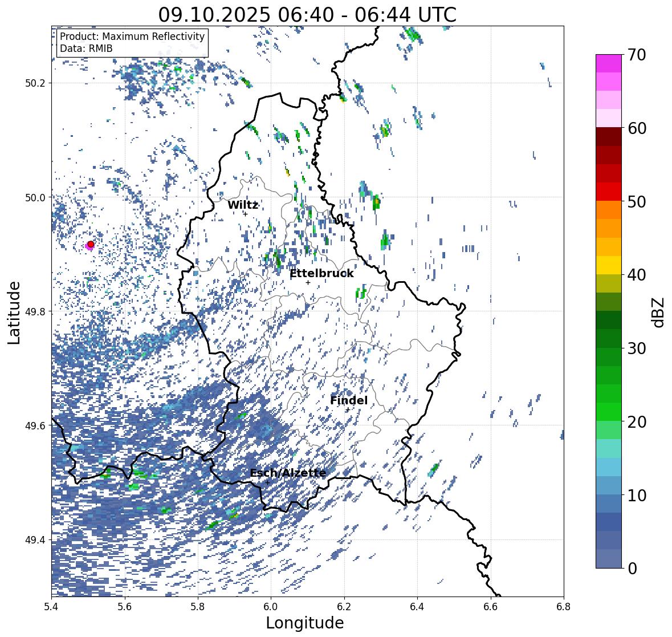Click the plus marker below the Wiltz label
The width and height of the screenshot is (672, 637).
pos(246,214)
